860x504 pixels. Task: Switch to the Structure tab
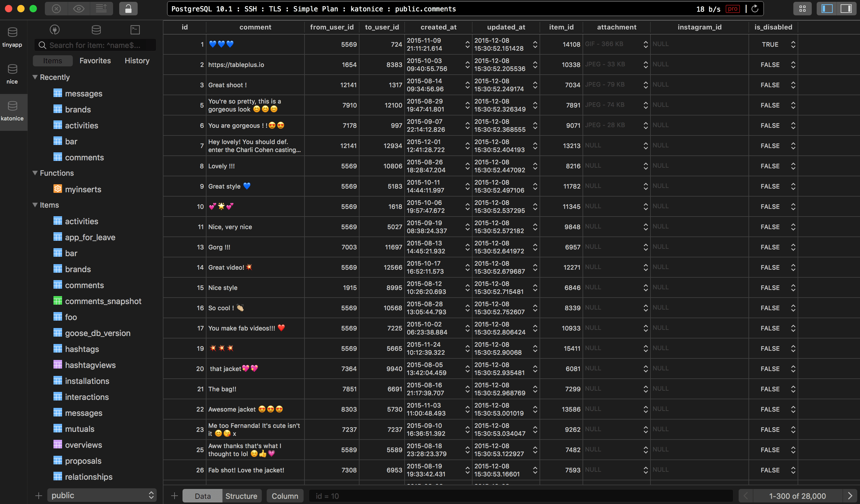click(x=241, y=496)
